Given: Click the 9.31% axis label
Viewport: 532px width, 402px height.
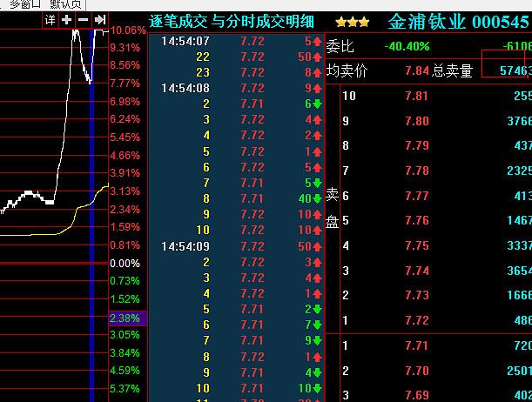Looking at the screenshot, I should tap(125, 48).
